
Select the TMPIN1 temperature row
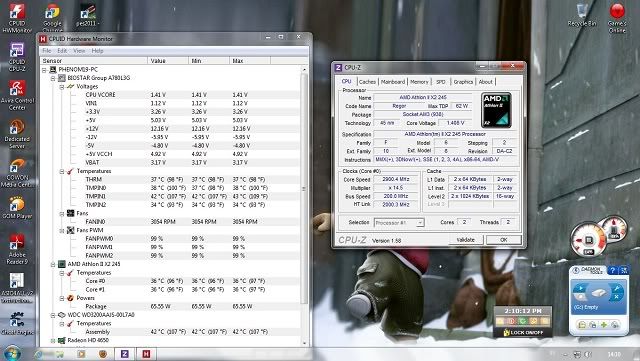pyautogui.click(x=171, y=196)
